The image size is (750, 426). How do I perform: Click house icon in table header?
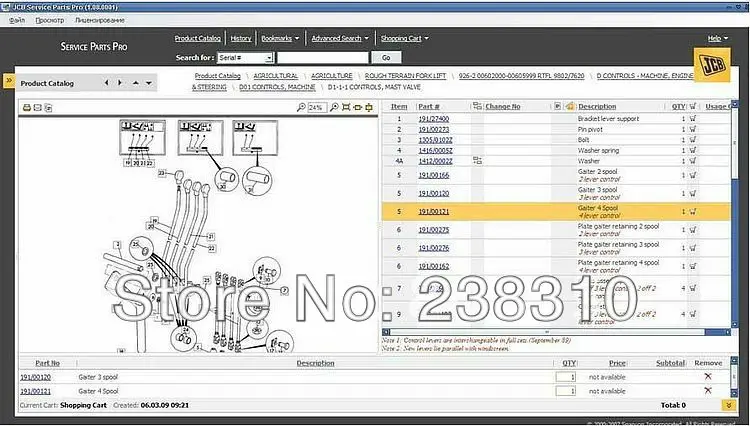(x=570, y=106)
